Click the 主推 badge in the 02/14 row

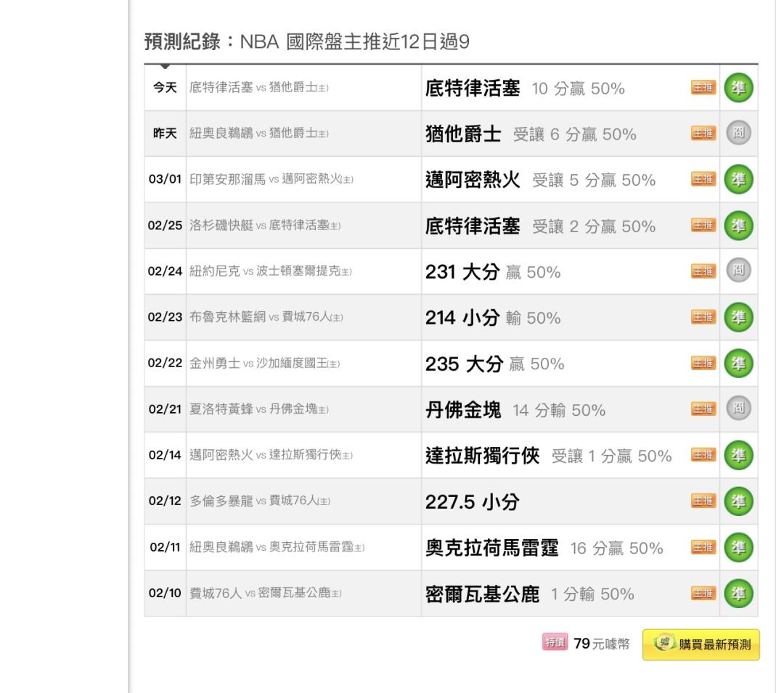703,455
